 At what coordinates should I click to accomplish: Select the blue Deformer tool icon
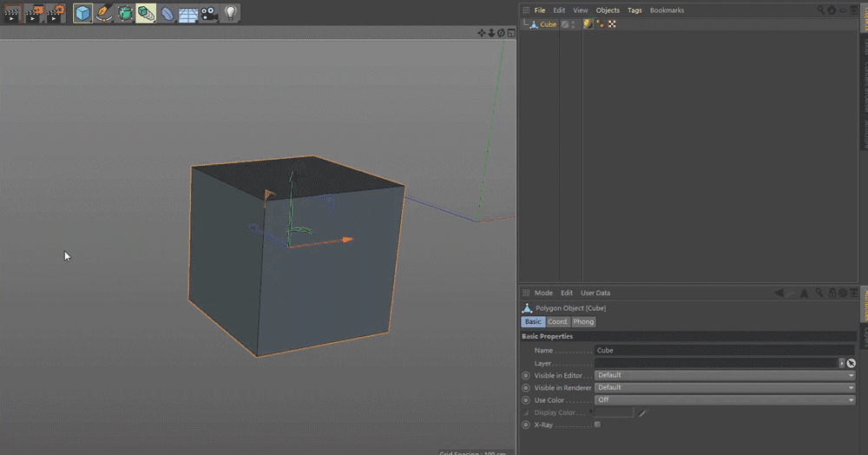coord(168,13)
